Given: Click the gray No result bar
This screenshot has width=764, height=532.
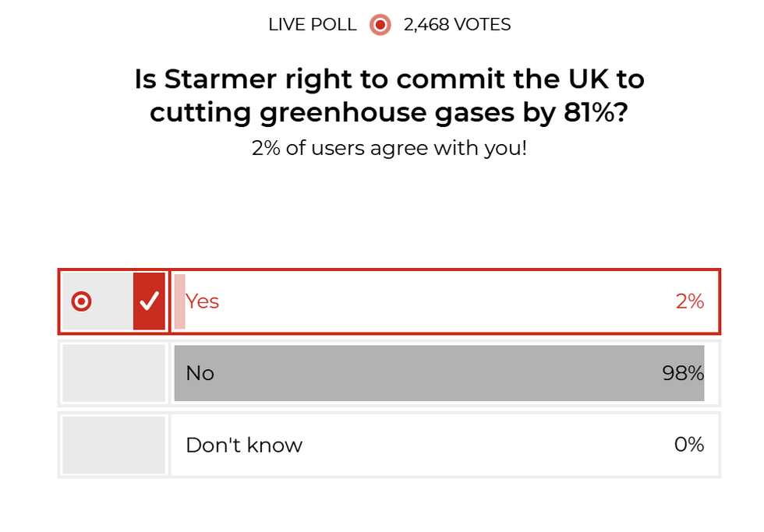Looking at the screenshot, I should pos(437,373).
